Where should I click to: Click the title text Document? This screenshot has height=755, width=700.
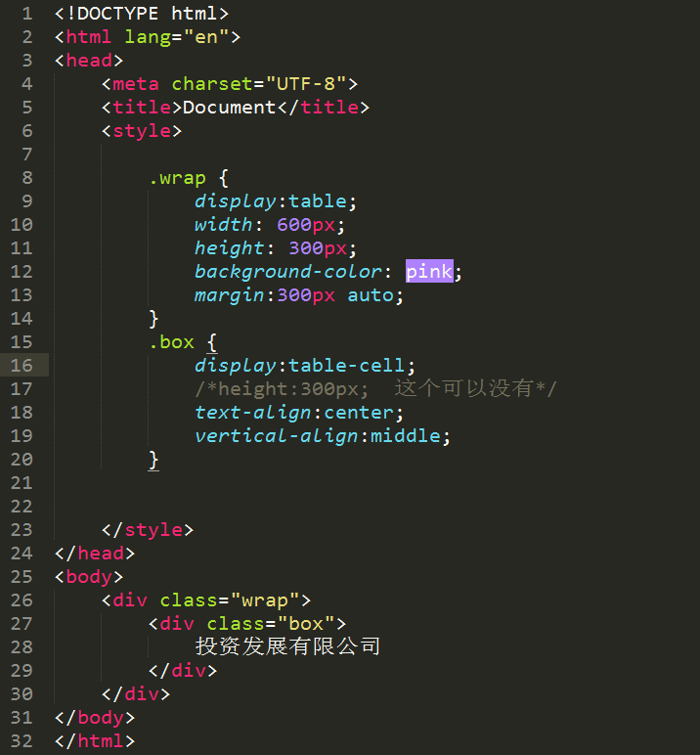[x=229, y=108]
